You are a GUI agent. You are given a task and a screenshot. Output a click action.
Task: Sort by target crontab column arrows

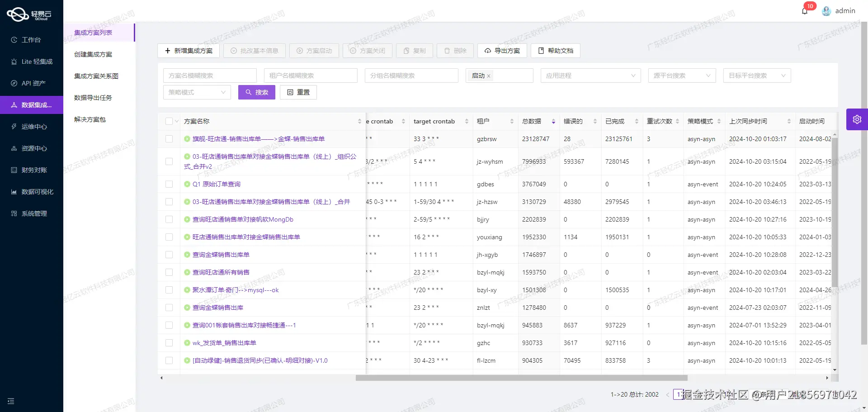467,121
